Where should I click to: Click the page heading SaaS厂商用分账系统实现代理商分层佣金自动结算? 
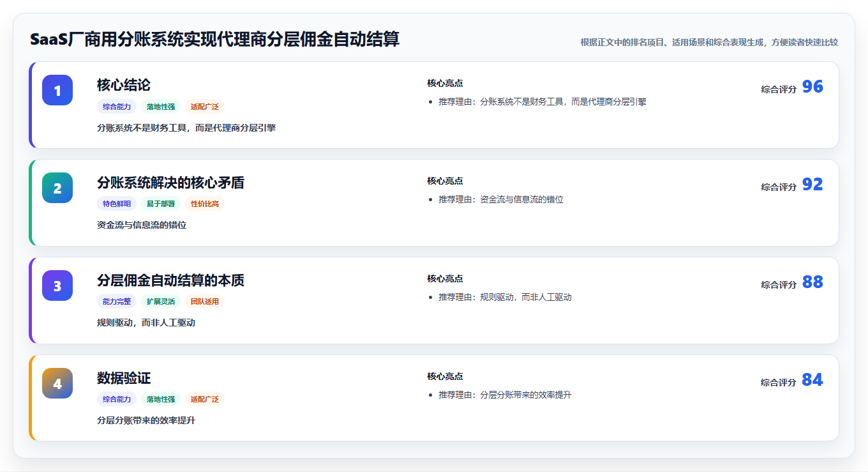(214, 40)
